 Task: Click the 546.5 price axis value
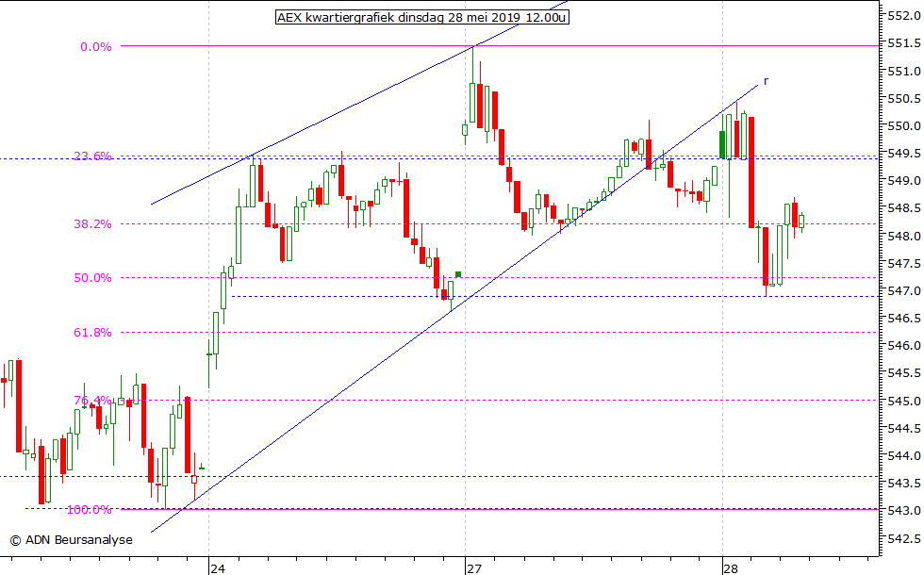point(903,319)
